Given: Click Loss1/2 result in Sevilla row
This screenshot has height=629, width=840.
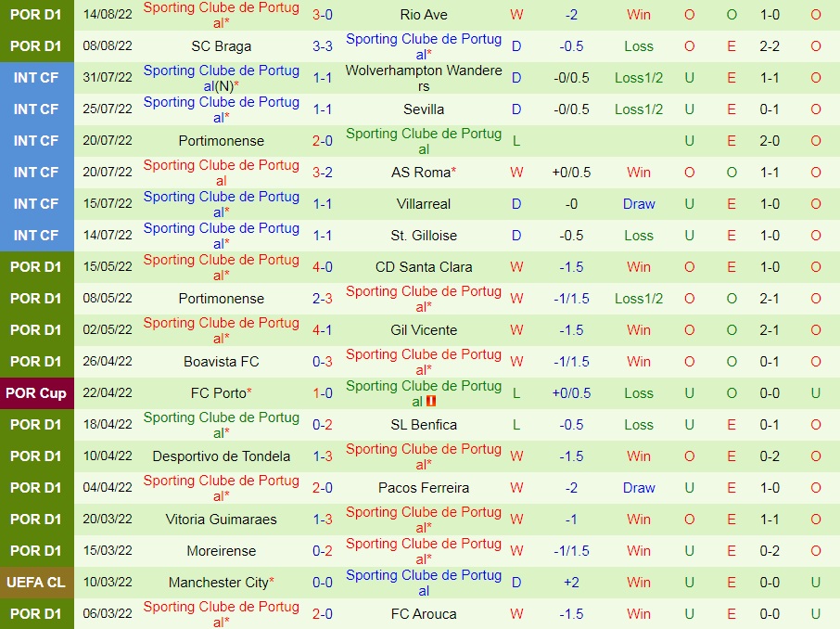Looking at the screenshot, I should pos(639,109).
